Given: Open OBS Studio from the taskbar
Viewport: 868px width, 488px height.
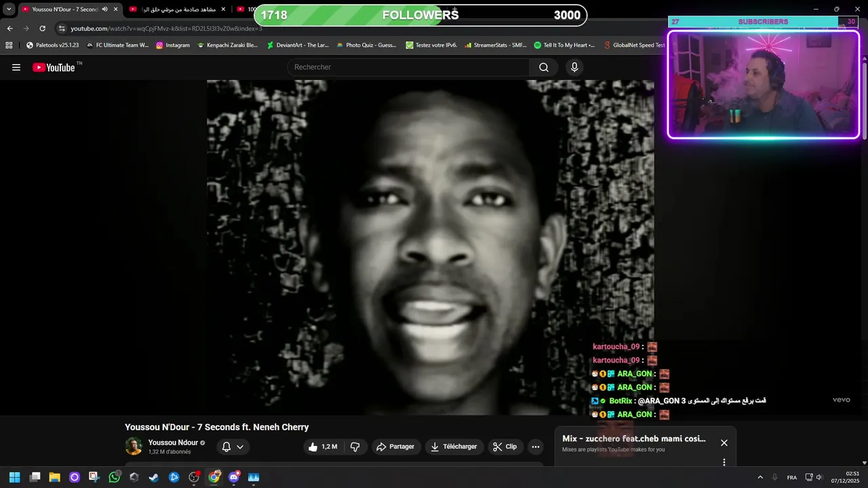Looking at the screenshot, I should click(x=194, y=477).
